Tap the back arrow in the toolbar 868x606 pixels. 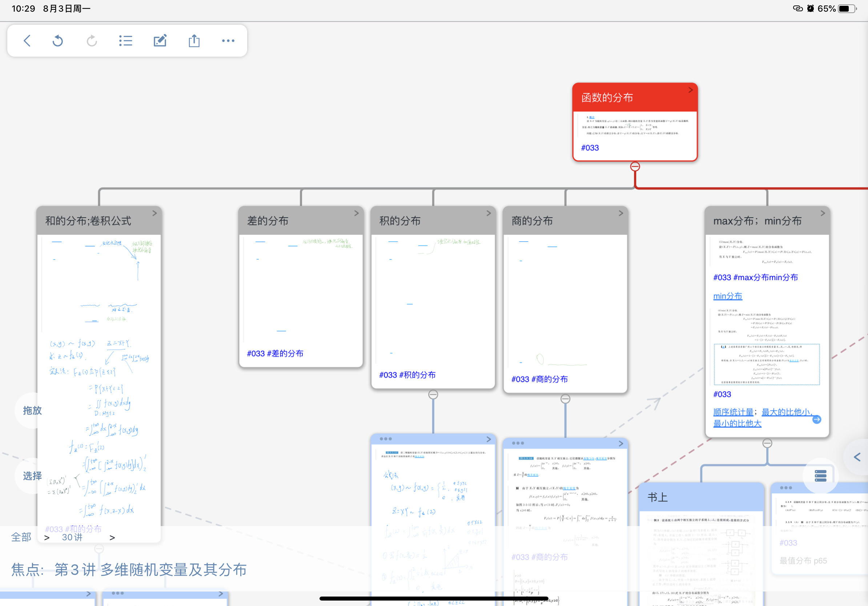click(27, 40)
